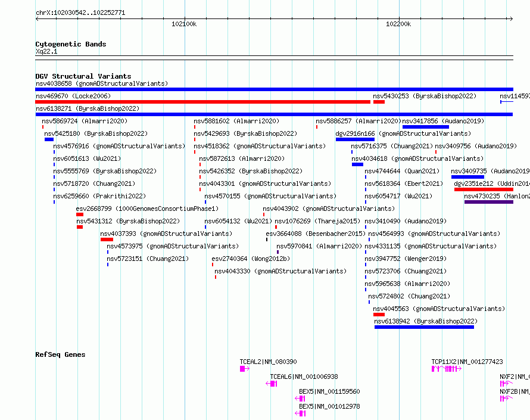Click the nsv5724802 (Chuang2021) label
The width and height of the screenshot is (530, 420).
409,296
